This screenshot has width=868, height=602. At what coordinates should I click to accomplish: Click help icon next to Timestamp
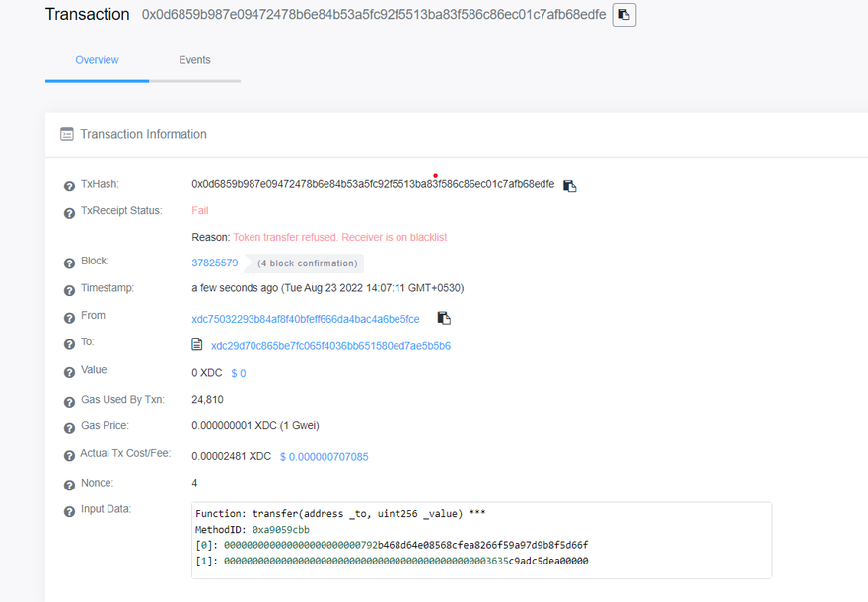[69, 290]
